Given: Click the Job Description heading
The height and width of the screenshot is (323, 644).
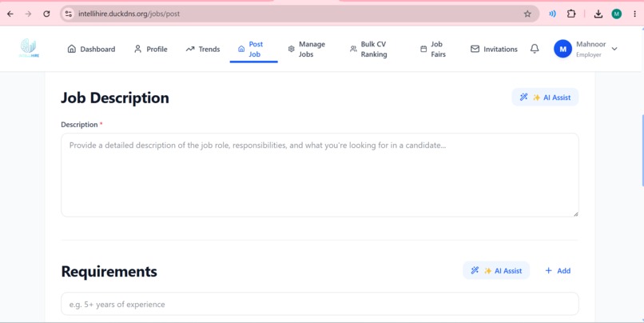Looking at the screenshot, I should [115, 98].
